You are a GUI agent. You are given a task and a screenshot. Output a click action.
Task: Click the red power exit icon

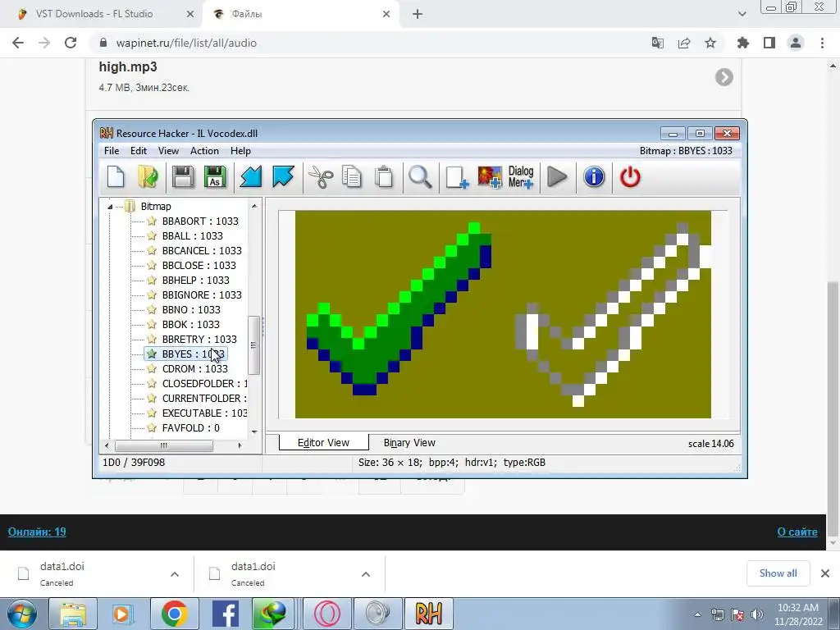click(630, 177)
